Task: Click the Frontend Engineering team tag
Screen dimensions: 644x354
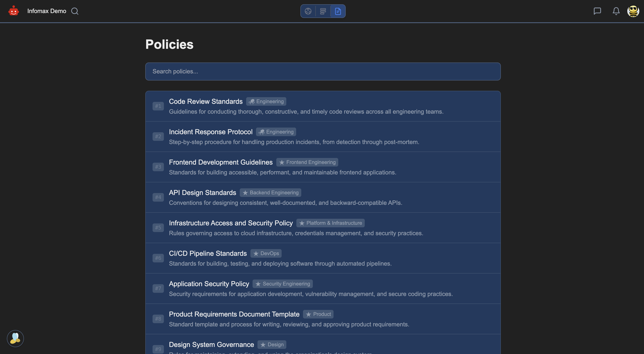Action: [307, 162]
